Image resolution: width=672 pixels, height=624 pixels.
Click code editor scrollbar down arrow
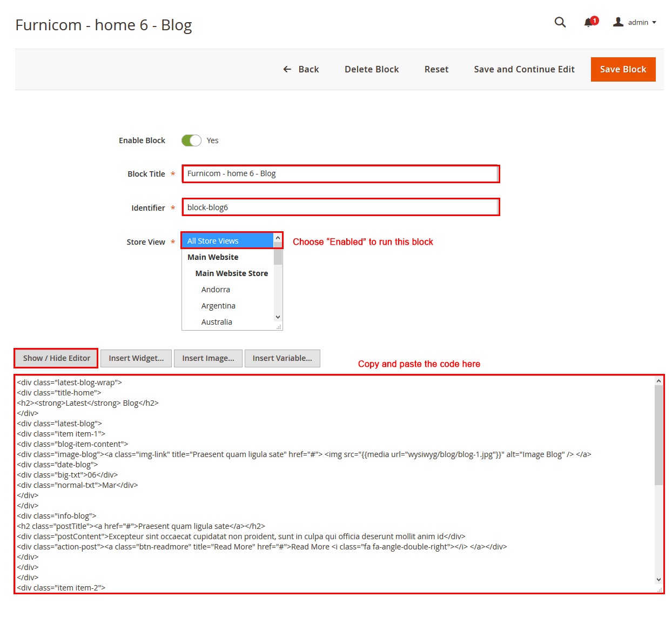[x=658, y=580]
